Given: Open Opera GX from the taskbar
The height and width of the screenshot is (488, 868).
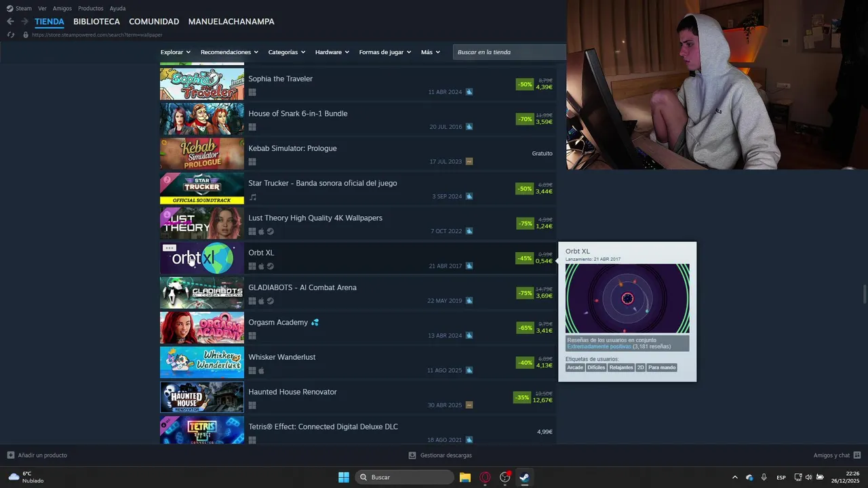Looking at the screenshot, I should [x=485, y=477].
